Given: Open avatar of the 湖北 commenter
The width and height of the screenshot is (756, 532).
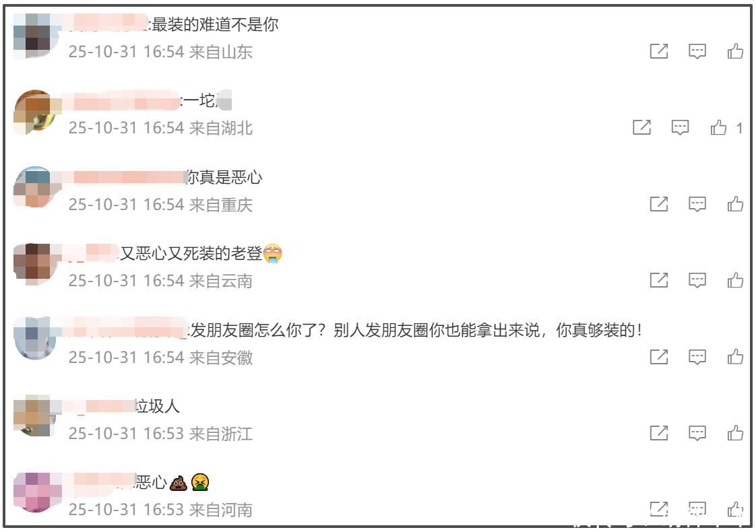Looking at the screenshot, I should (x=35, y=112).
